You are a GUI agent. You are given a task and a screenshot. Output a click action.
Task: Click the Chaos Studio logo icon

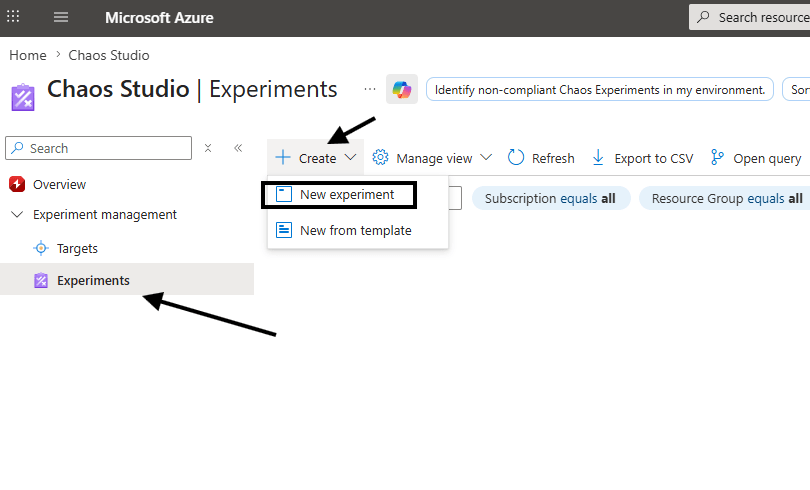(23, 97)
